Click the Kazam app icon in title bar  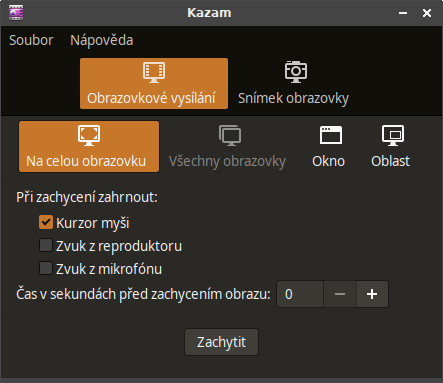(x=16, y=13)
